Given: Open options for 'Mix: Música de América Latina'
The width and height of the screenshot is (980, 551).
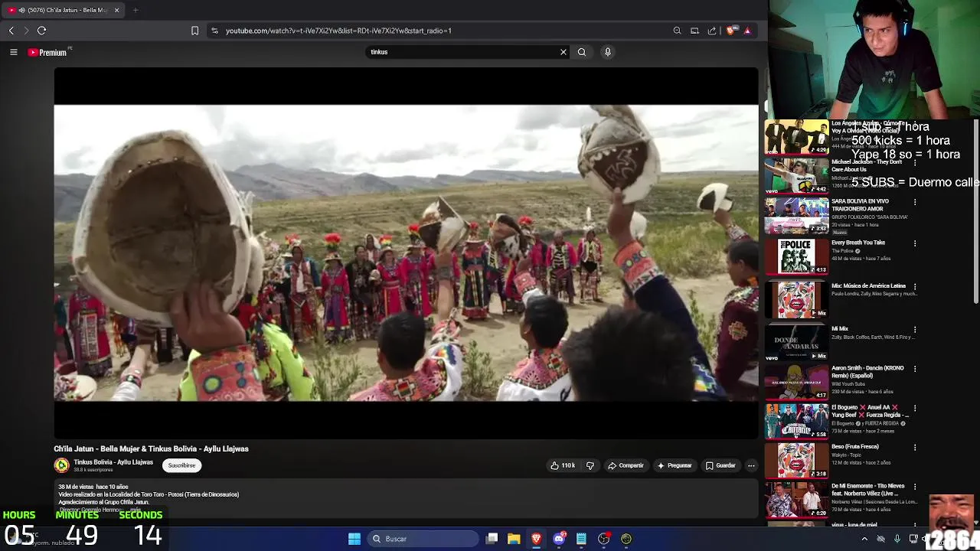Looking at the screenshot, I should (x=915, y=286).
